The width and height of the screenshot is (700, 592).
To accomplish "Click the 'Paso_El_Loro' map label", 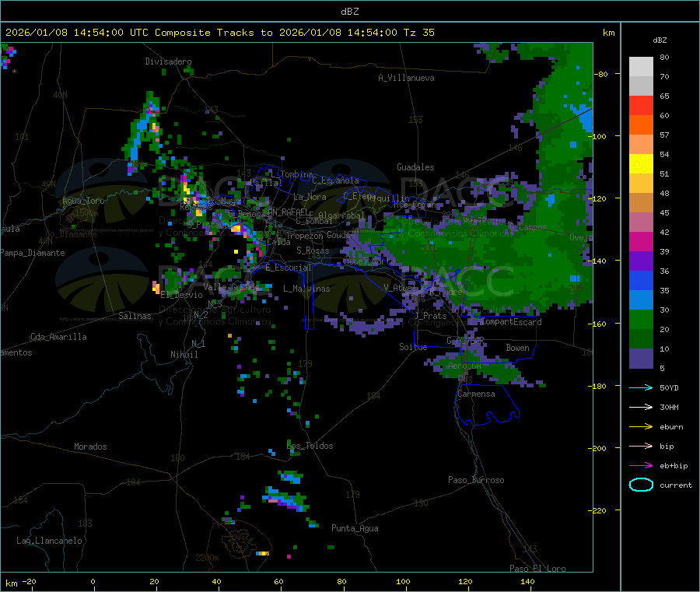I will [x=538, y=569].
